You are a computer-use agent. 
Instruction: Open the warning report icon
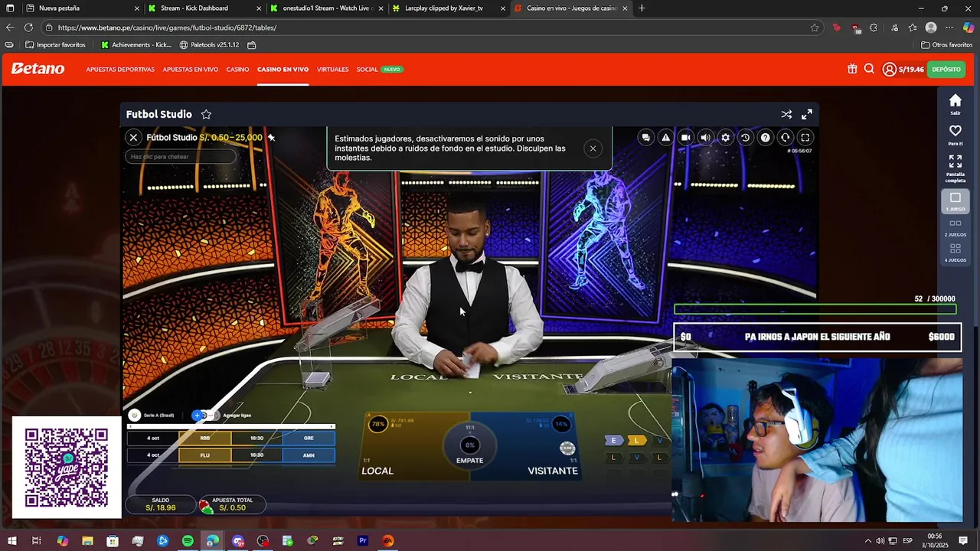point(666,138)
